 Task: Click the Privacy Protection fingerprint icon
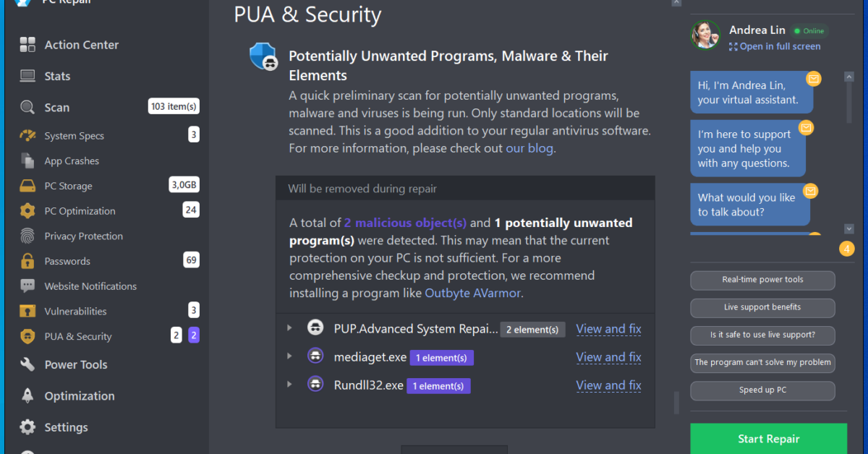pyautogui.click(x=27, y=236)
